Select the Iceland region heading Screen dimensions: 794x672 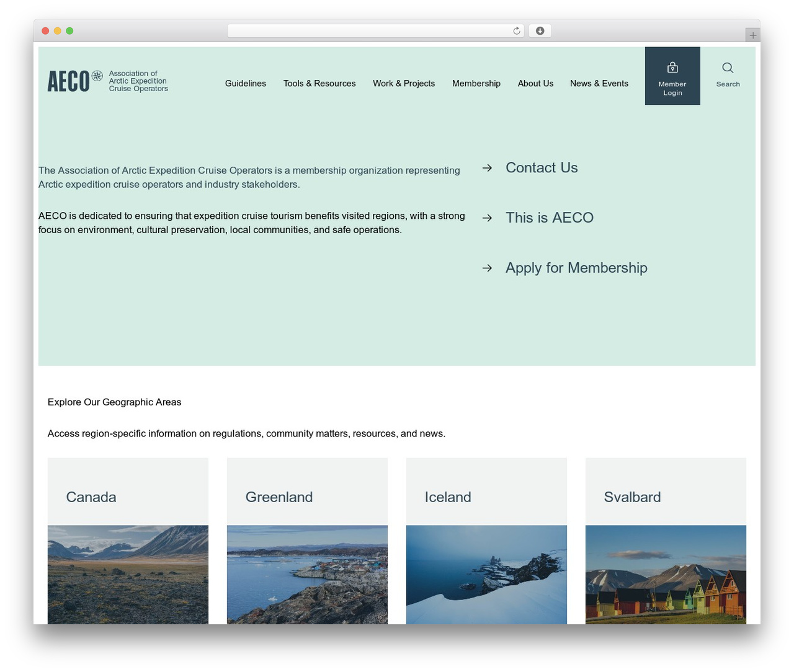pyautogui.click(x=448, y=497)
